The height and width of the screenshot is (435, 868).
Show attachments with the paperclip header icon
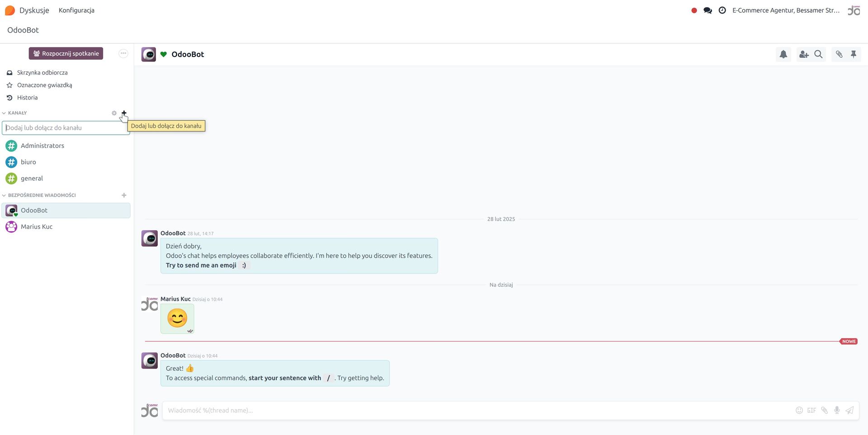click(839, 54)
